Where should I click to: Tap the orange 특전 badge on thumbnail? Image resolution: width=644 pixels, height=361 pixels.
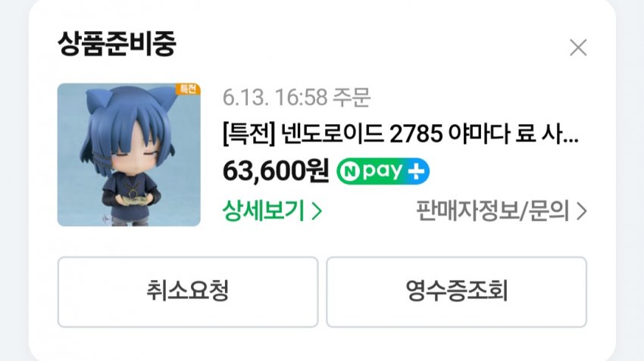[x=188, y=89]
